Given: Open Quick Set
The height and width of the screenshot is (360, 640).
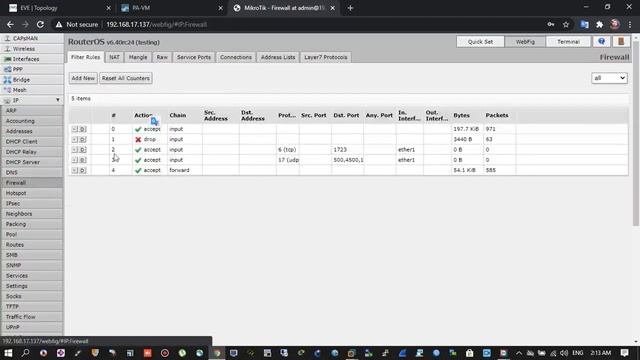Looking at the screenshot, I should (480, 42).
